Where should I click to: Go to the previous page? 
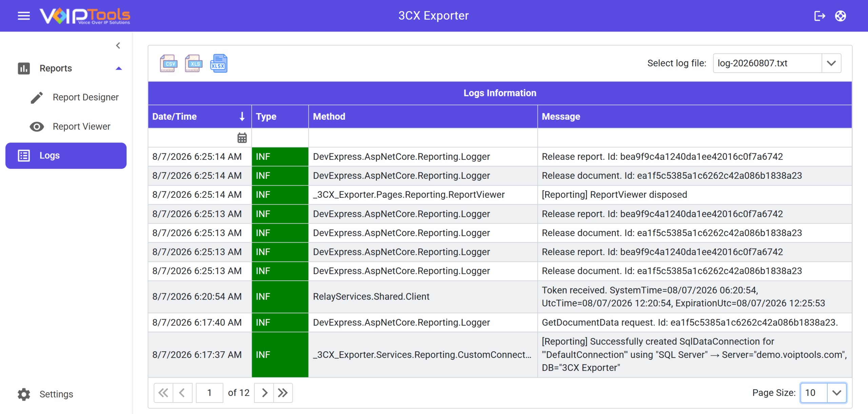point(182,393)
